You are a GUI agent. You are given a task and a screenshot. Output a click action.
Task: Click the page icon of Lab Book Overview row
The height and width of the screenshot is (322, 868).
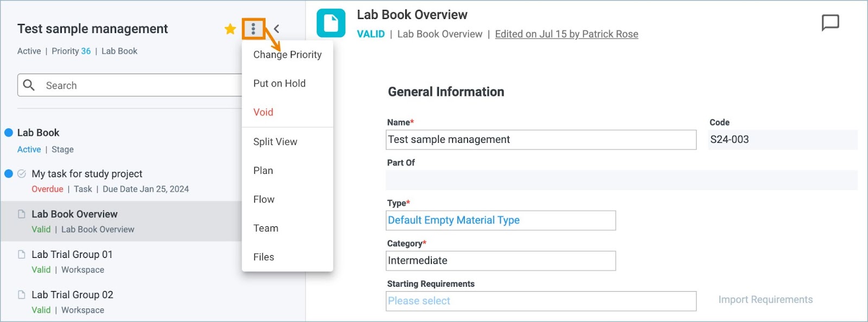click(22, 214)
